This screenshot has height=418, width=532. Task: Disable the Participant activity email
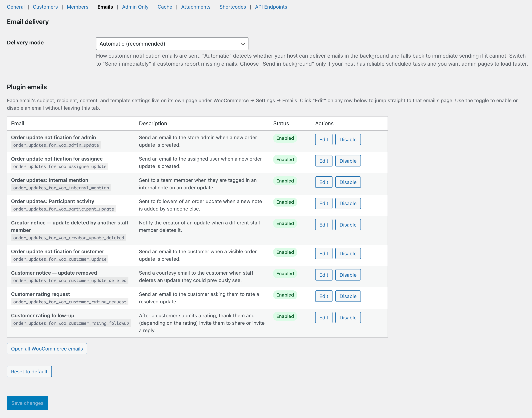pos(348,203)
